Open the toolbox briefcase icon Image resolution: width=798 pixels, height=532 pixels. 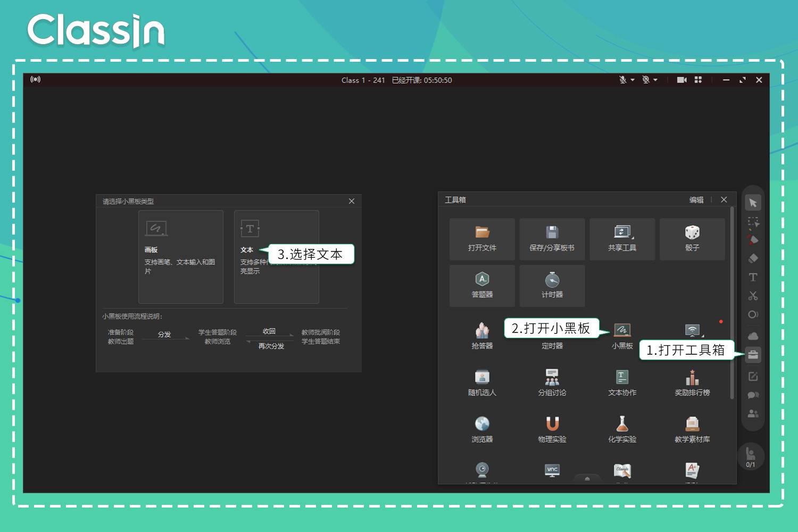[753, 355]
